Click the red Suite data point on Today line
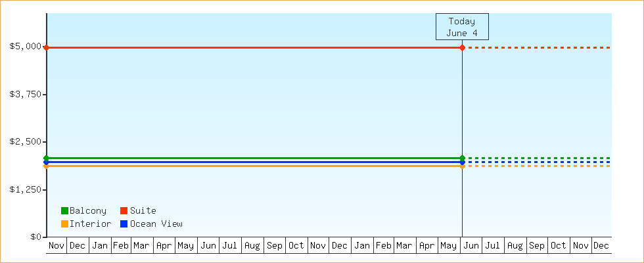 tap(463, 47)
